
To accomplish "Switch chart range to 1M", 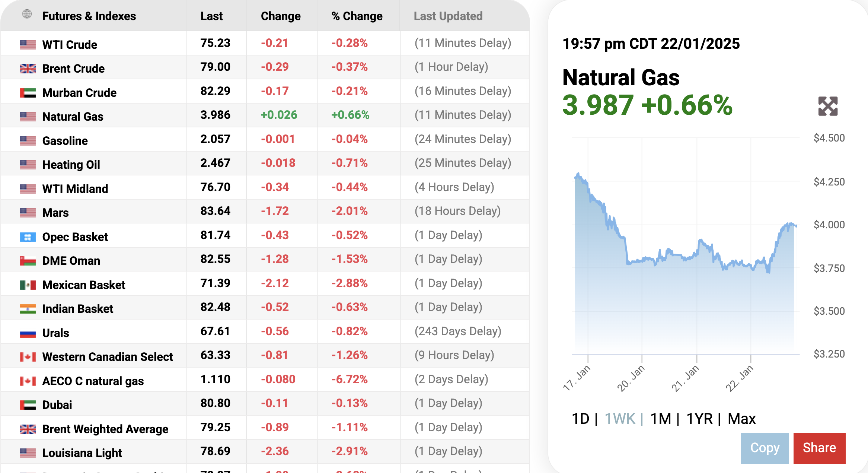I will (661, 419).
